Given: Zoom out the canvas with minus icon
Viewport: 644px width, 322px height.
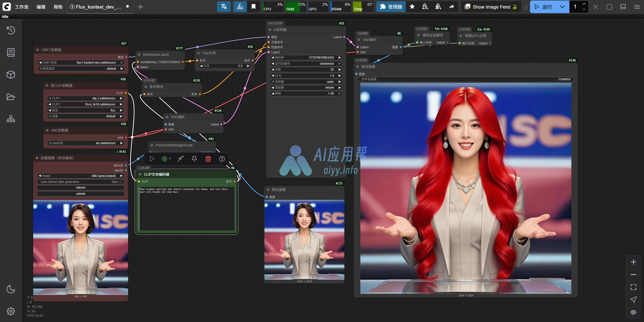Looking at the screenshot, I should coord(633,274).
